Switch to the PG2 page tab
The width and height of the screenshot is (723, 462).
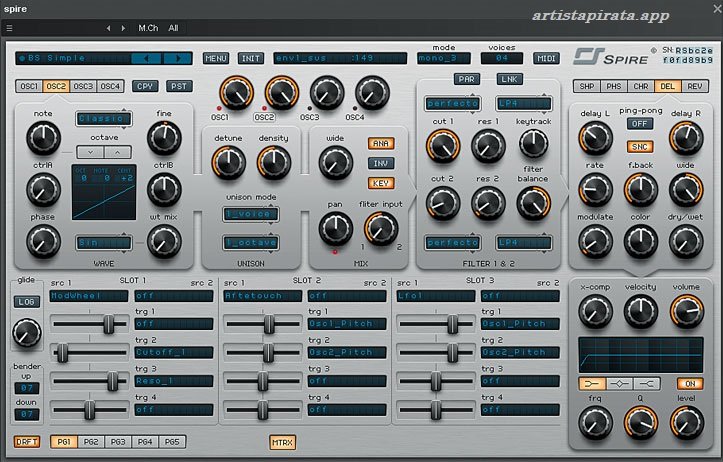(91, 442)
